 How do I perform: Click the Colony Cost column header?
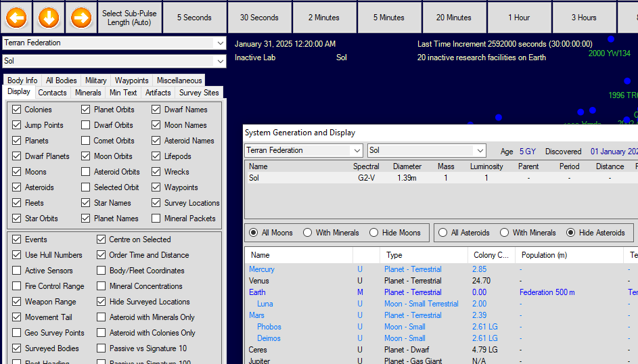(x=491, y=255)
